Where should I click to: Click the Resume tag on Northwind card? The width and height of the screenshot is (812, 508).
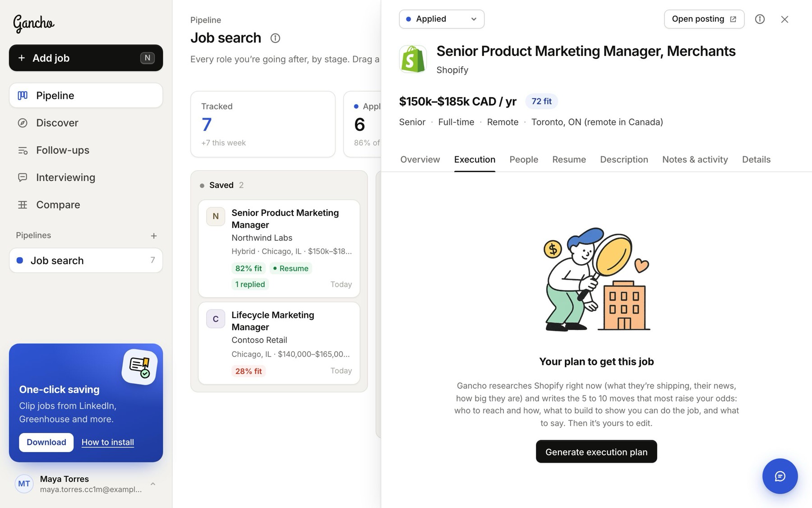pos(291,268)
